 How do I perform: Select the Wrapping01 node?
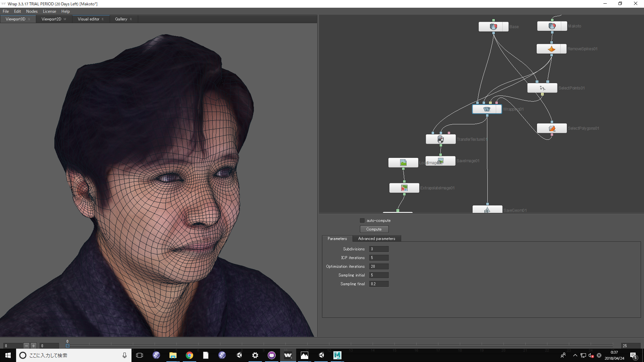487,109
